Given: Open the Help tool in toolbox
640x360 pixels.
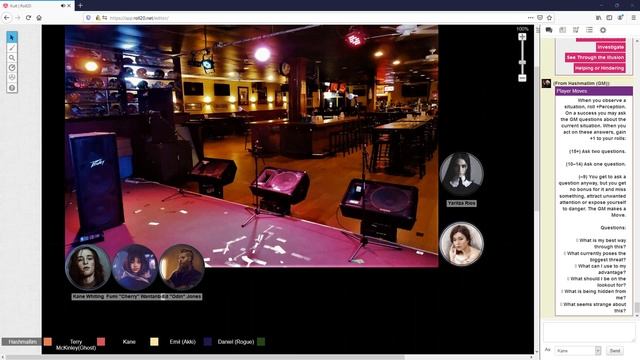Looking at the screenshot, I should coord(12,87).
